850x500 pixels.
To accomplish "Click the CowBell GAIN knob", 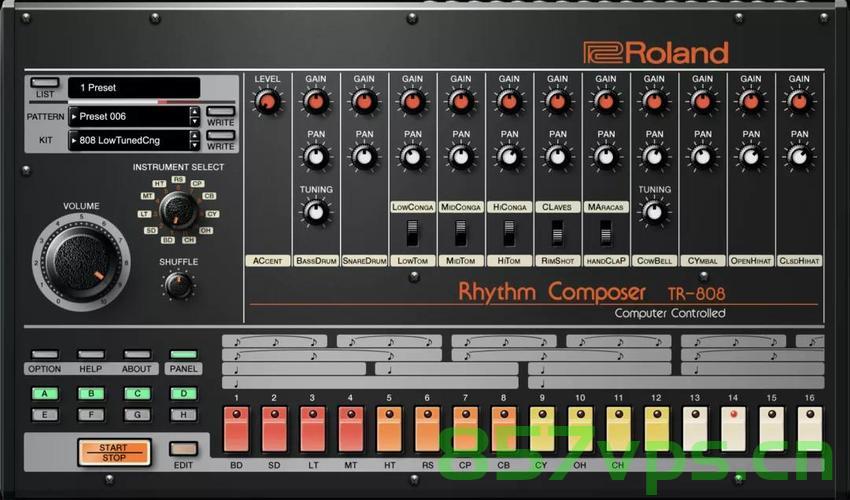I will (654, 101).
